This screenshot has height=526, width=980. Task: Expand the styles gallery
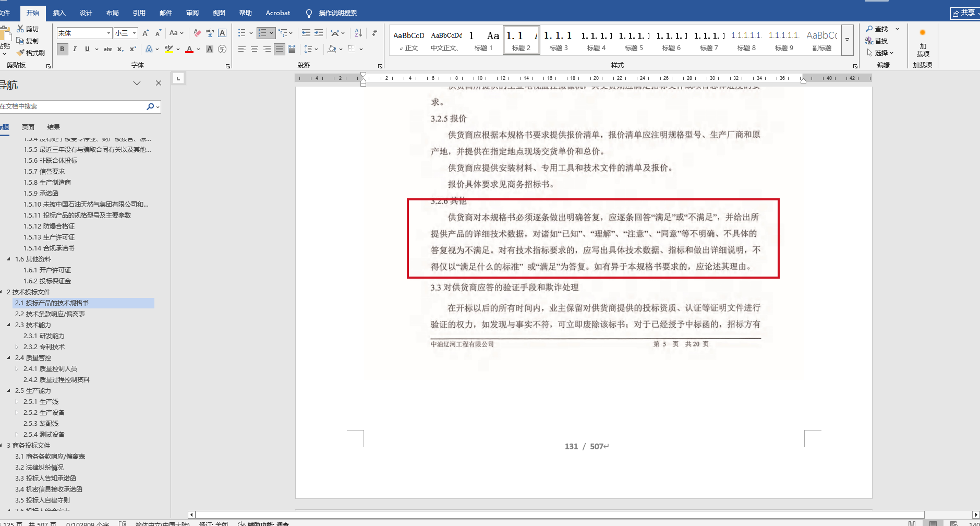click(x=848, y=40)
